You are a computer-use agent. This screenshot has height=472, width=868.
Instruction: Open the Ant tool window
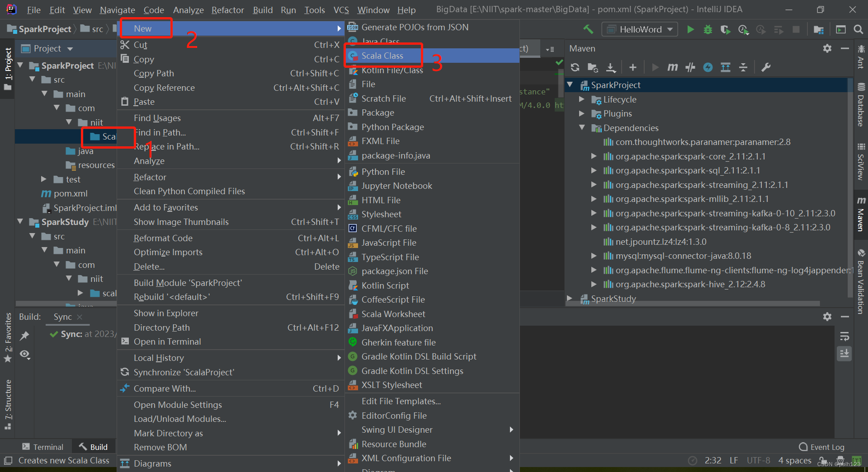coord(861,57)
